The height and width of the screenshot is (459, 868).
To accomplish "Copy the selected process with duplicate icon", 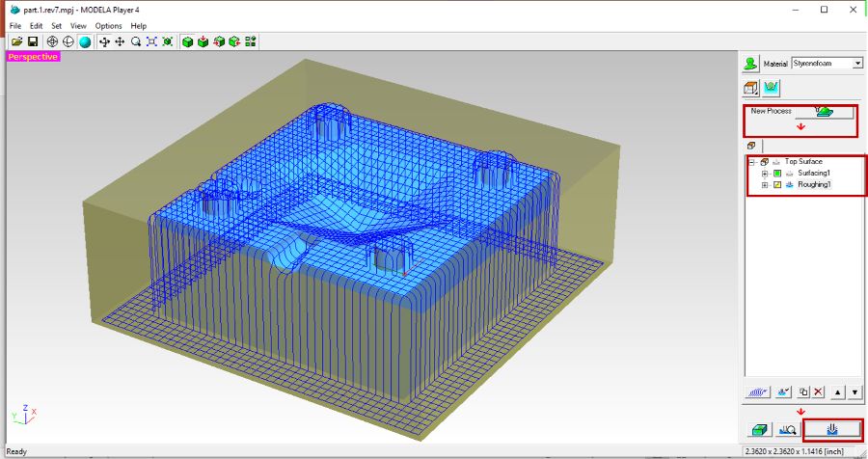I will (x=803, y=392).
